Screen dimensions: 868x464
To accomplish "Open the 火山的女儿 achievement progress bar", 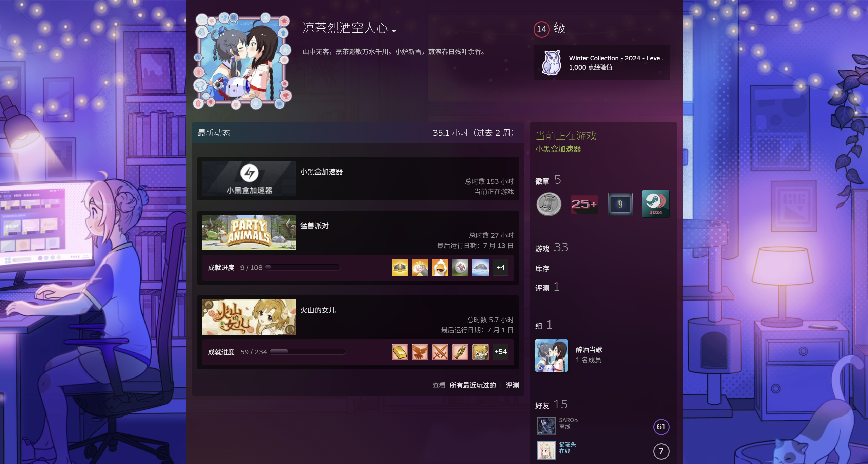I will pos(307,352).
